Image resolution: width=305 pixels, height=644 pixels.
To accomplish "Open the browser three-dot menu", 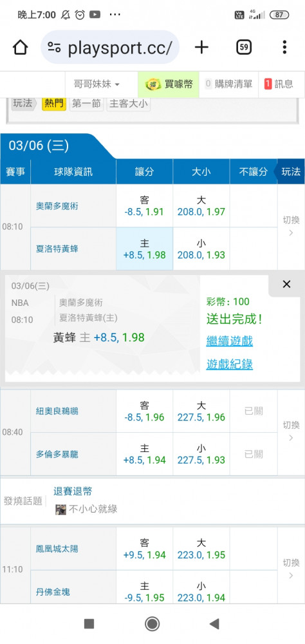I will [284, 48].
